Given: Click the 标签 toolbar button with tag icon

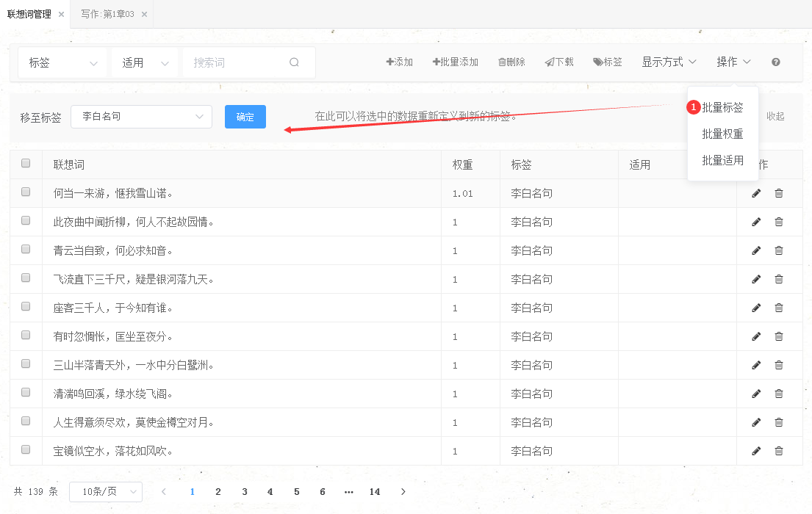Looking at the screenshot, I should (608, 62).
